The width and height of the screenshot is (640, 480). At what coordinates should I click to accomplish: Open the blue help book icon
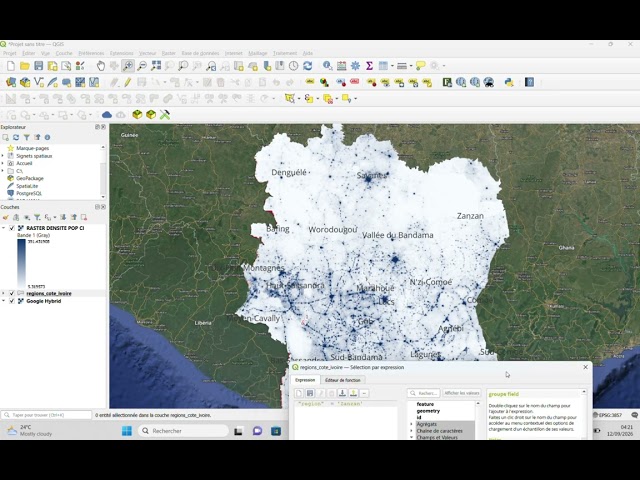click(x=529, y=82)
